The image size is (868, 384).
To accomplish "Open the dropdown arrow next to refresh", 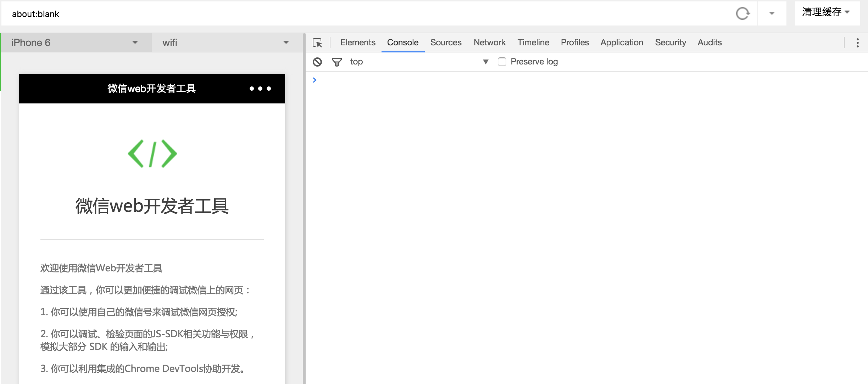I will 772,13.
